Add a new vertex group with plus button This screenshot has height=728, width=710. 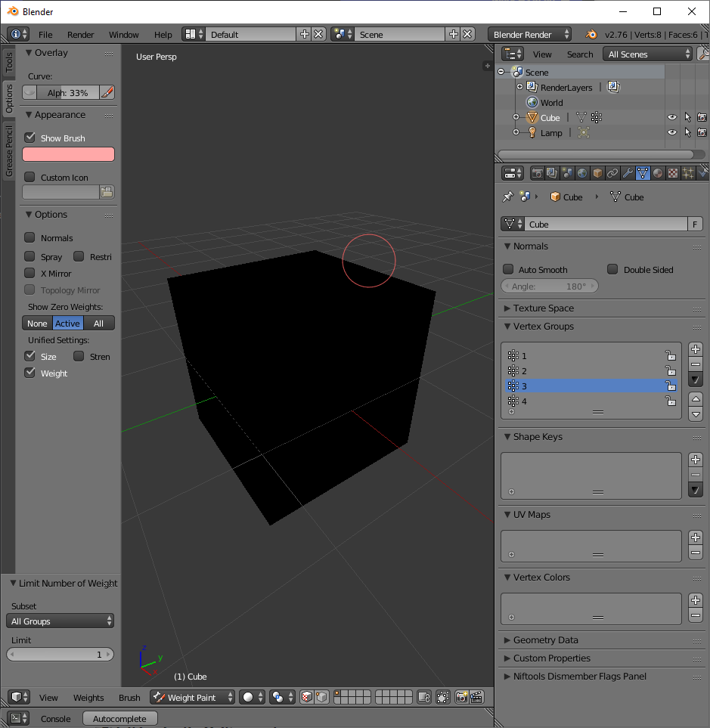(x=695, y=349)
